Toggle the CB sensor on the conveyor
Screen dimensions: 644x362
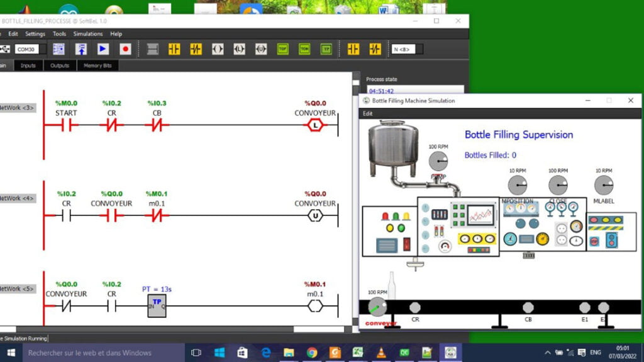[528, 307]
